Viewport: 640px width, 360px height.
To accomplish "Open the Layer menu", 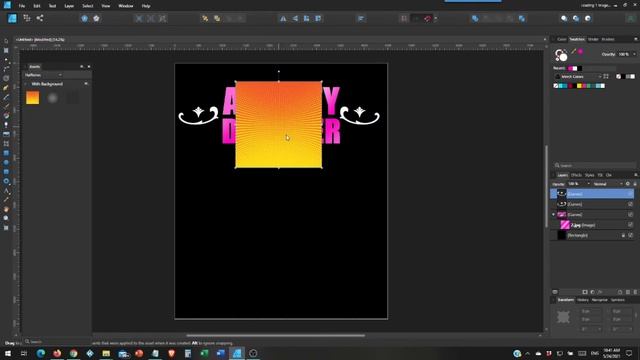I will click(x=69, y=6).
